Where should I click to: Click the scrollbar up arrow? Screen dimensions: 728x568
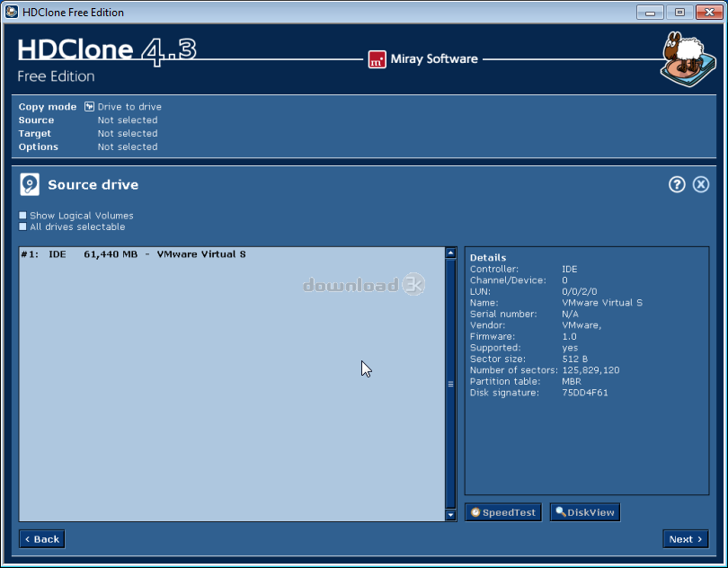(450, 253)
